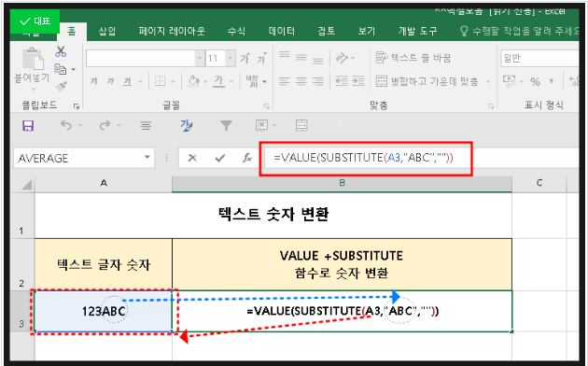Click the lines icon beside Redo in quick access toolbar
The width and height of the screenshot is (588, 366).
pos(146,126)
